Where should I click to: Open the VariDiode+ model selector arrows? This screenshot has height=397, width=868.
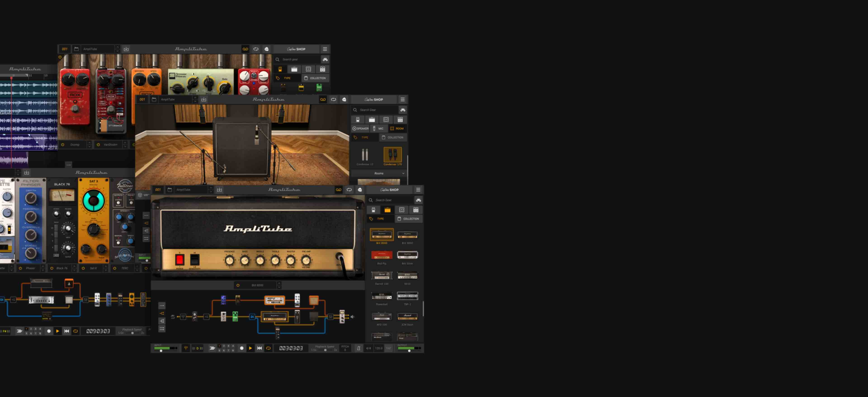pyautogui.click(x=125, y=144)
